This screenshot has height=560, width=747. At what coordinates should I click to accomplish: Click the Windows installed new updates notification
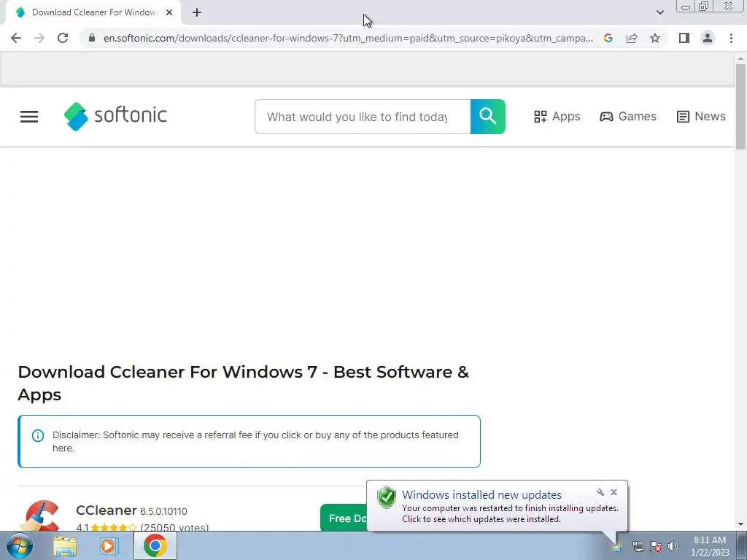(x=497, y=506)
